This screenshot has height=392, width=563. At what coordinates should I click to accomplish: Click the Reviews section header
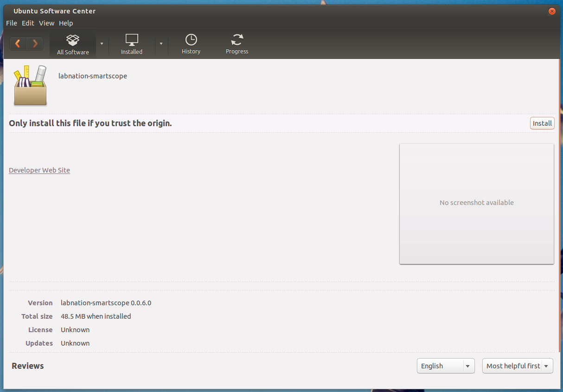(27, 366)
